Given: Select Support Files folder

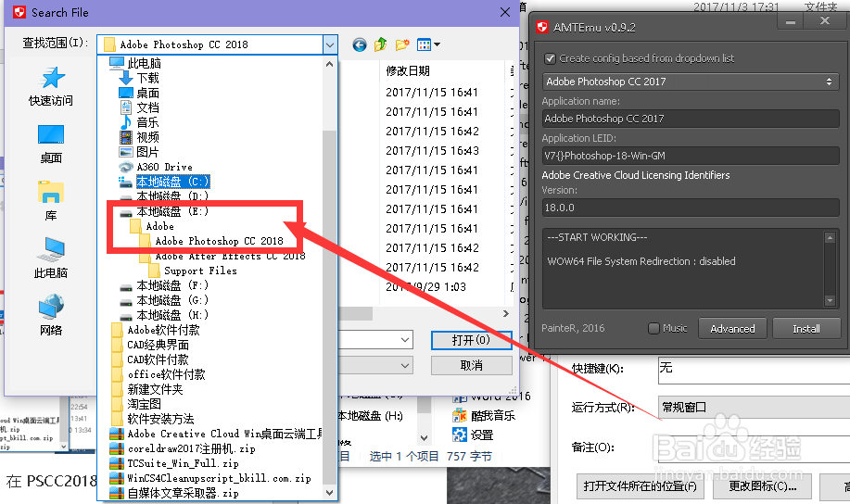Looking at the screenshot, I should (x=193, y=271).
